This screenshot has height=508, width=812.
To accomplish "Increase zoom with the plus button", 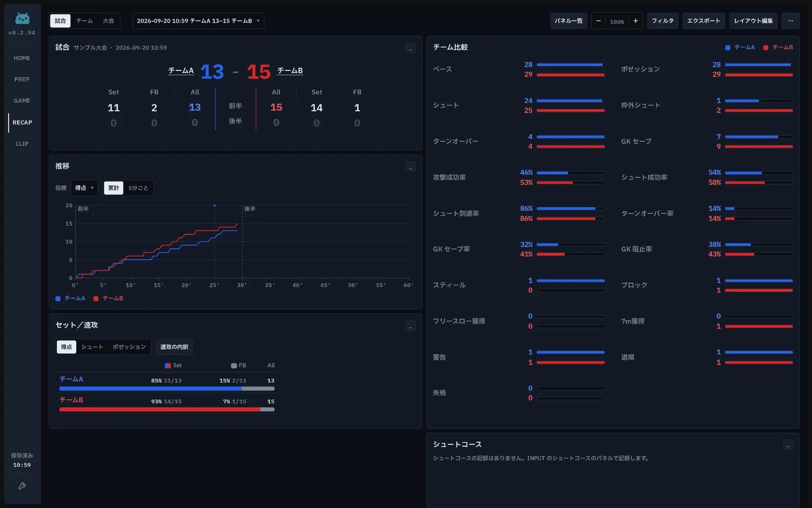I will (636, 21).
